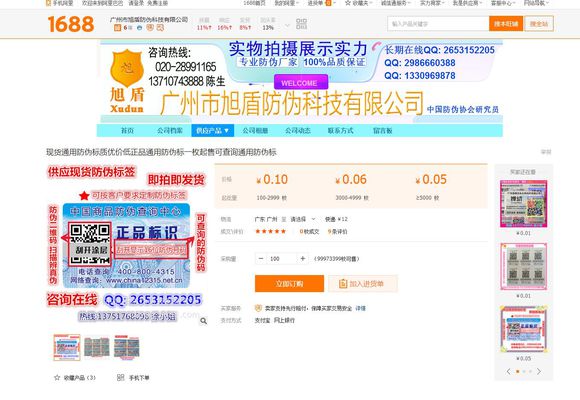Click the Xudun shield logo in banner
Image resolution: width=580 pixels, height=400 pixels.
tap(127, 68)
